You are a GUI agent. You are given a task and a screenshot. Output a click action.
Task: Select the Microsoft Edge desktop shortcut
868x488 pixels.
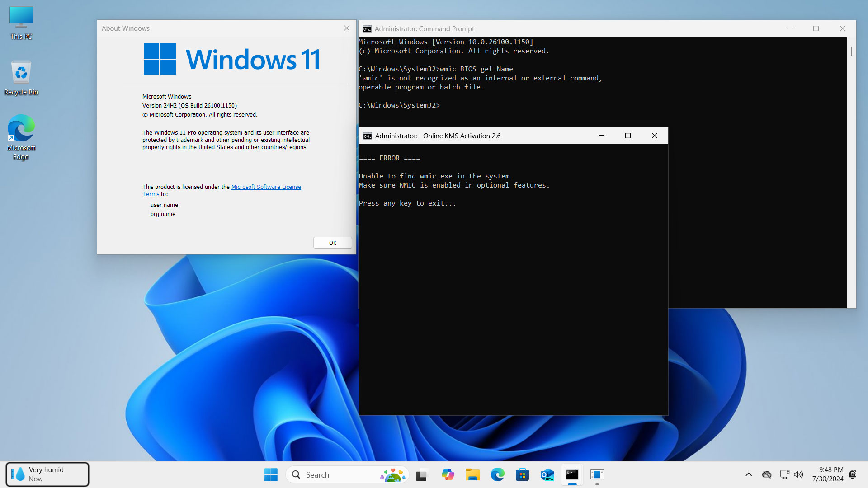click(x=21, y=137)
